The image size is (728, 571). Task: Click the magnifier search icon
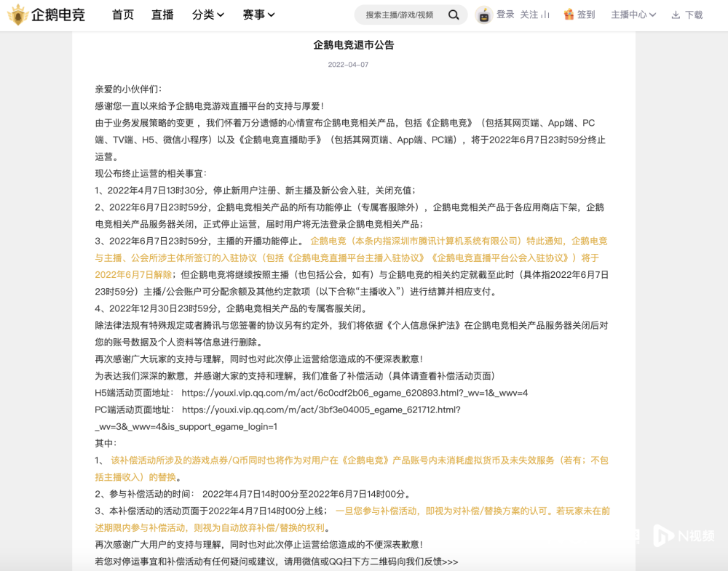(454, 15)
